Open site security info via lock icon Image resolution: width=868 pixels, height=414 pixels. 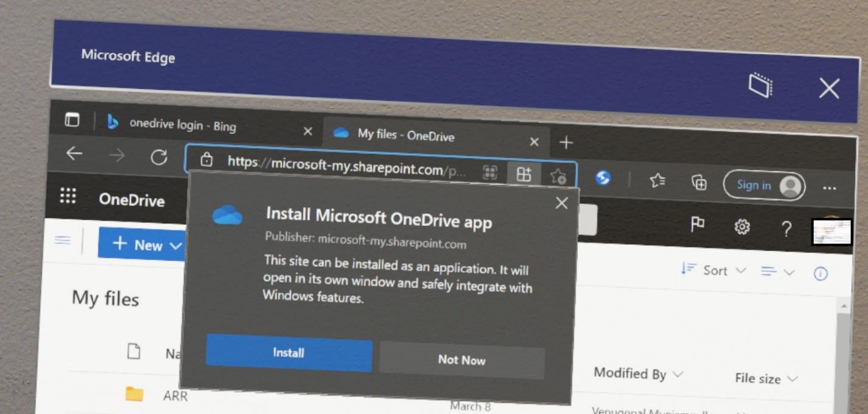tap(206, 160)
